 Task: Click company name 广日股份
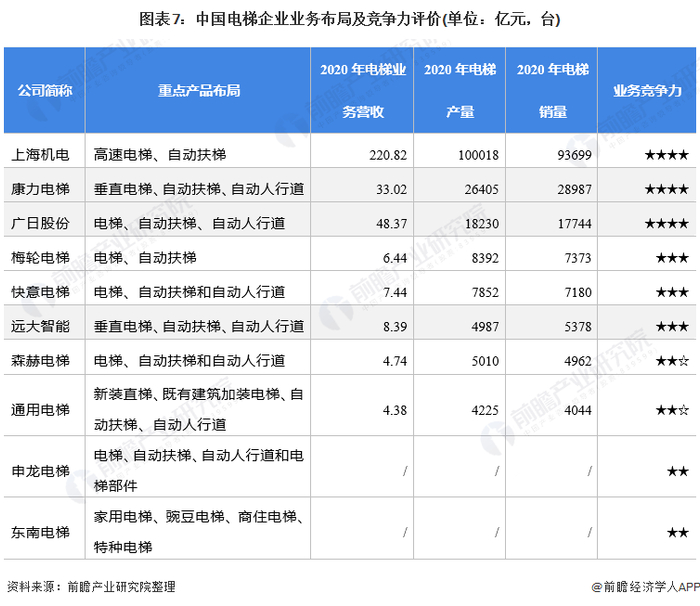[40, 223]
